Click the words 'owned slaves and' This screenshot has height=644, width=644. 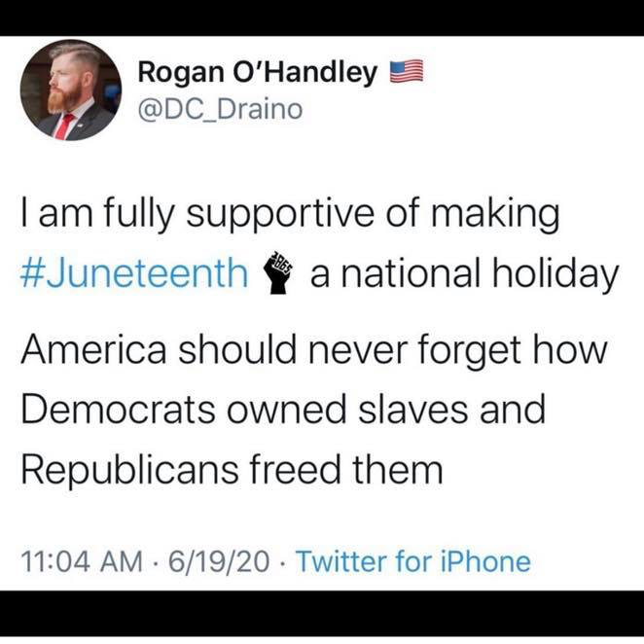click(x=386, y=409)
